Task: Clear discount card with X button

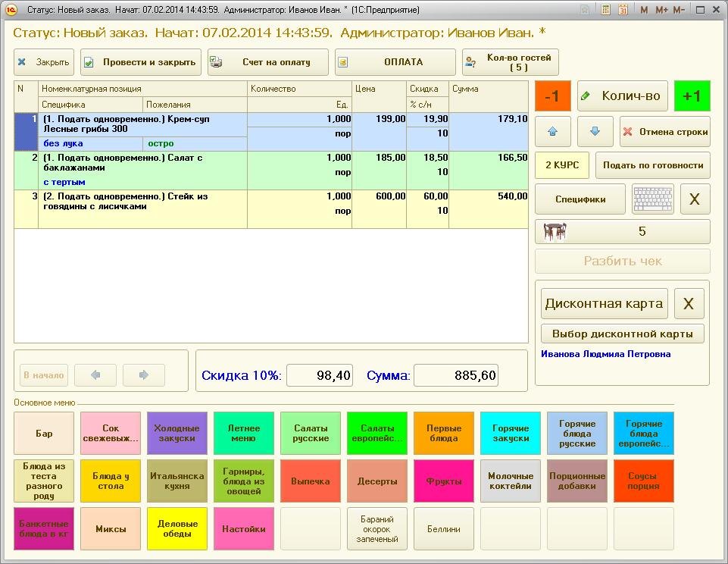Action: tap(689, 303)
